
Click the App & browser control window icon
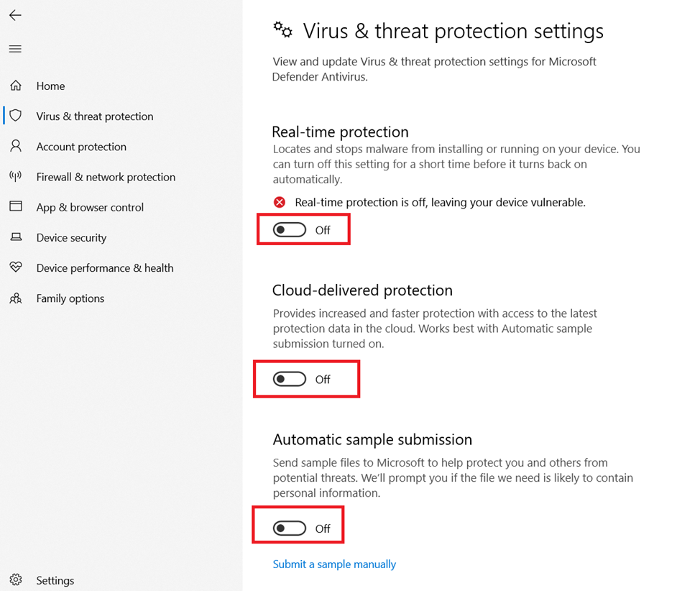(x=16, y=206)
